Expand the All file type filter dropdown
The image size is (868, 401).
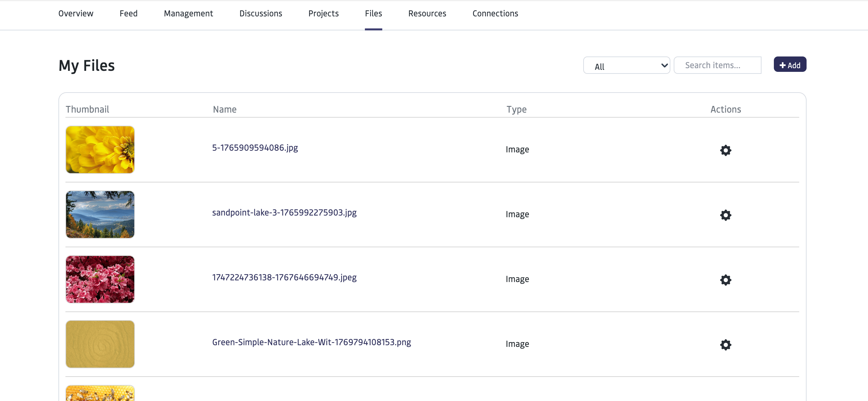coord(626,65)
